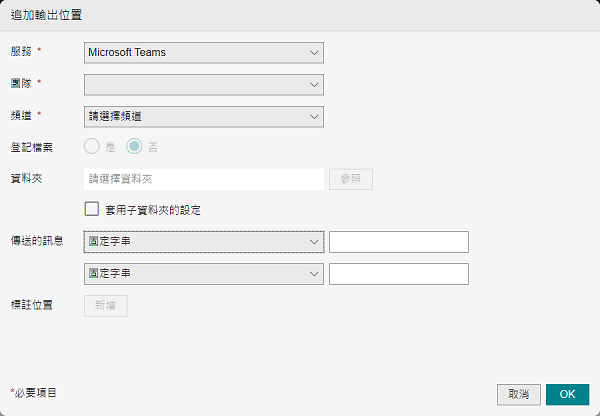Click the 取消 cancel button

point(519,394)
